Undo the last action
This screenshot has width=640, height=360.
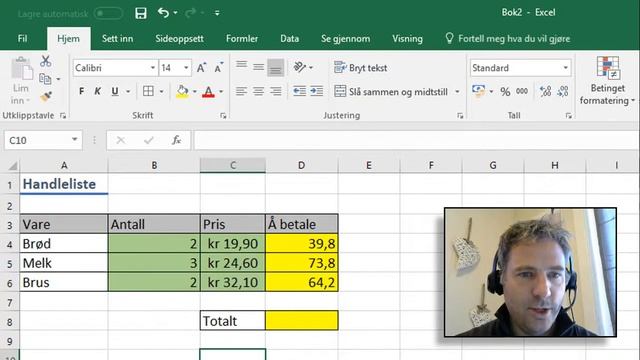coord(163,13)
